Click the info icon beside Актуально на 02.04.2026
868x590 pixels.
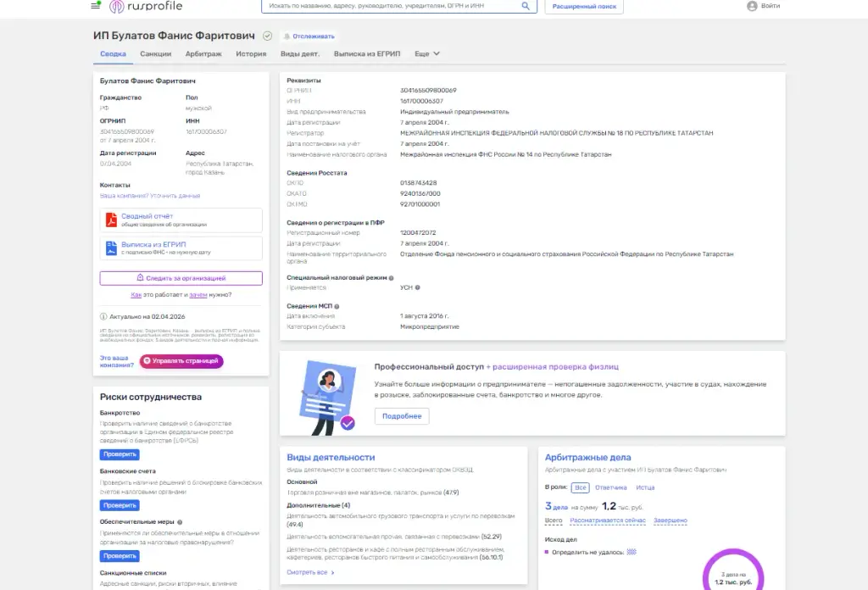103,316
